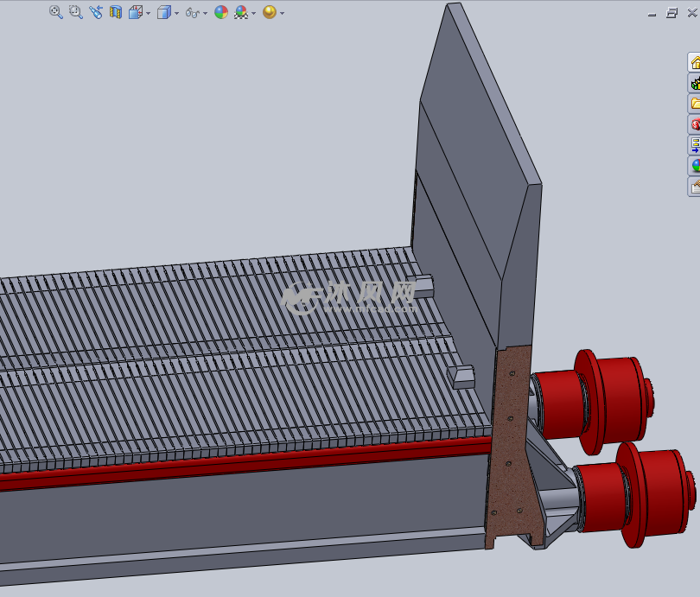
Task: Click the Hide/Show Items glasses icon
Action: (x=192, y=12)
